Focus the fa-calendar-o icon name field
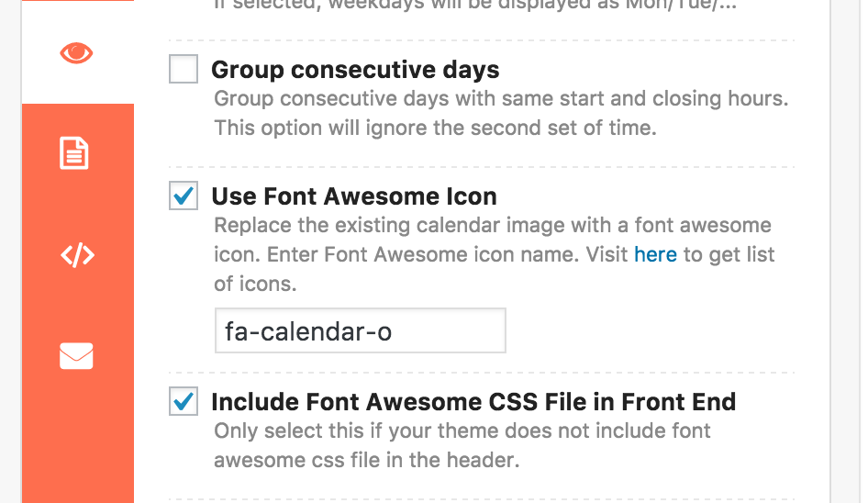Image resolution: width=868 pixels, height=503 pixels. pos(361,330)
